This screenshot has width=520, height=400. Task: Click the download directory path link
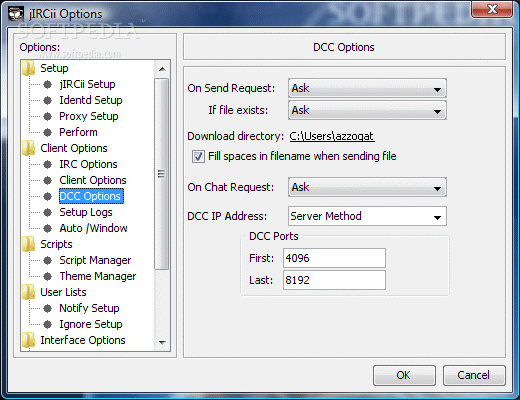332,136
